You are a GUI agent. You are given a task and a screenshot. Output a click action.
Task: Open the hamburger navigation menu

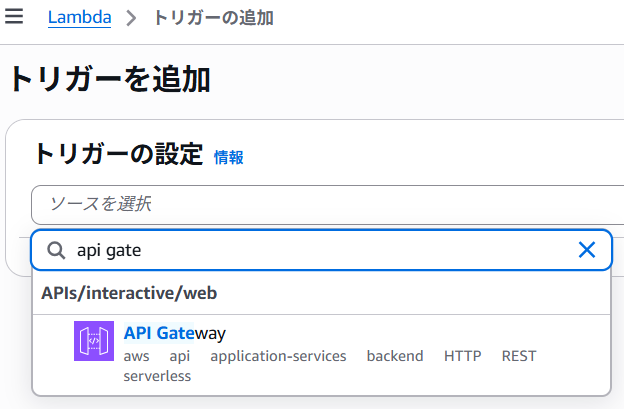[14, 18]
